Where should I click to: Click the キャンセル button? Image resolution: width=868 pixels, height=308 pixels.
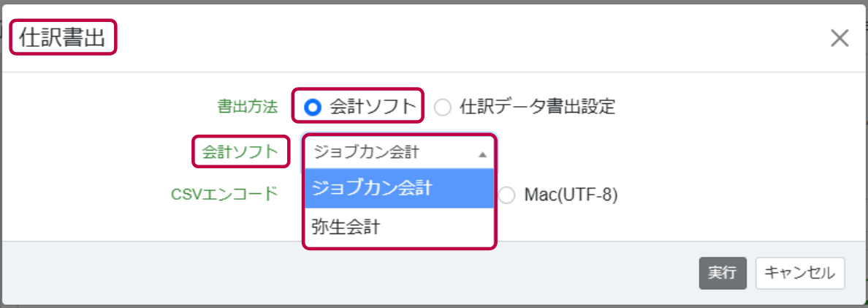pos(800,273)
